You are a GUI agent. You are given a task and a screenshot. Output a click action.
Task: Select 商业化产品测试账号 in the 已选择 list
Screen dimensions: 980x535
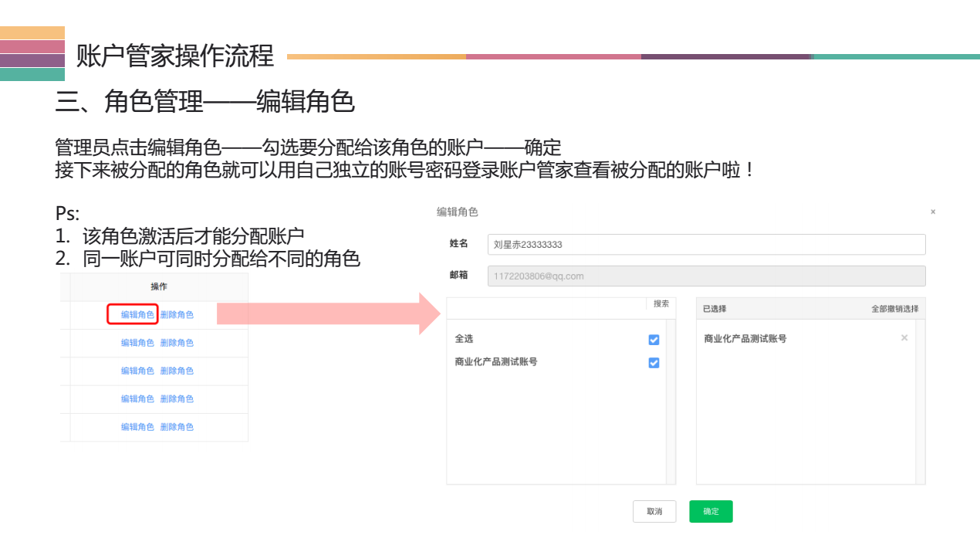[745, 337]
